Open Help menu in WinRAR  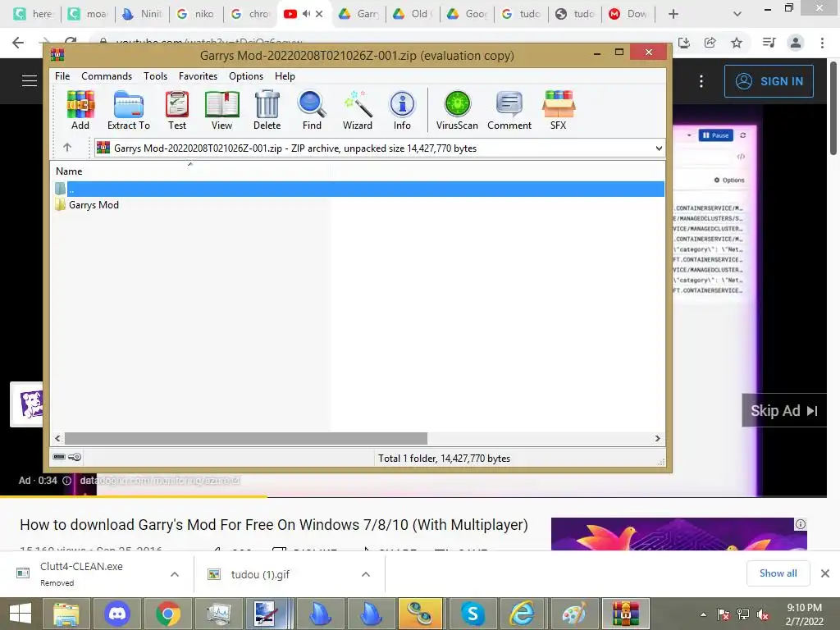tap(285, 76)
